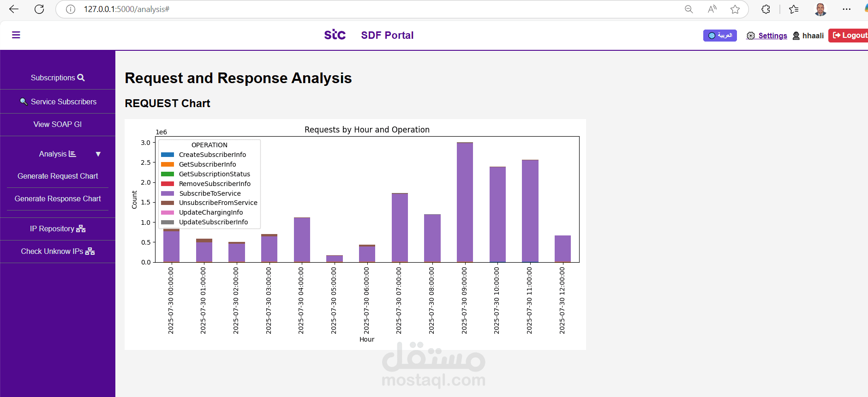
Task: Click the 12:00:00 hour bar
Action: click(563, 249)
